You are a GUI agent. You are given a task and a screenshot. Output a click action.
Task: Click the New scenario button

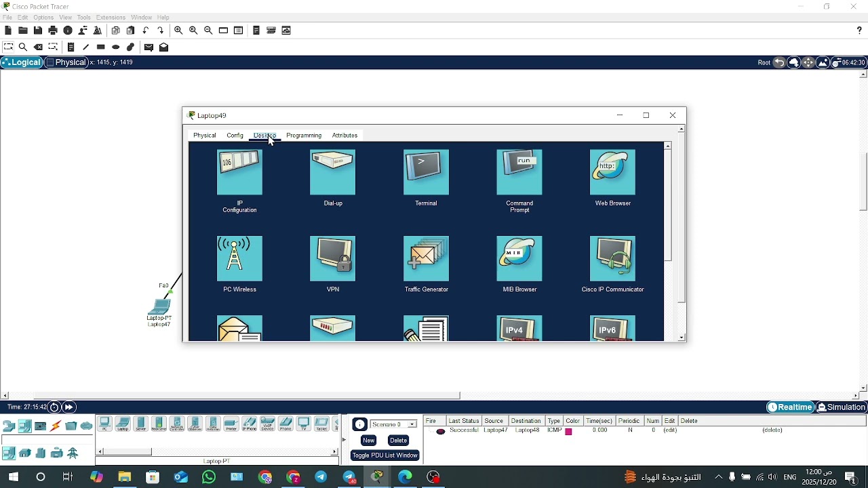pyautogui.click(x=369, y=441)
